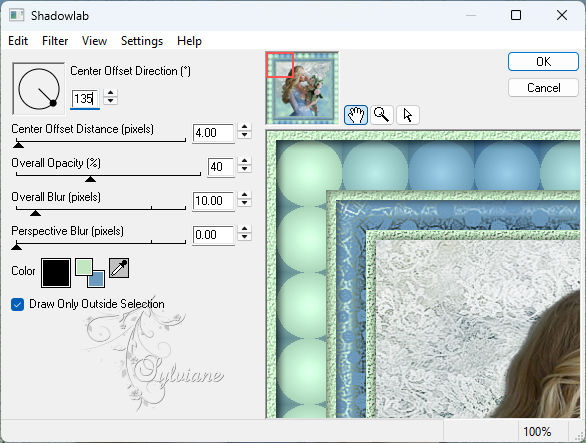Viewport: 586px width, 443px height.
Task: Click the preview navigator thumbnail
Action: (x=302, y=88)
